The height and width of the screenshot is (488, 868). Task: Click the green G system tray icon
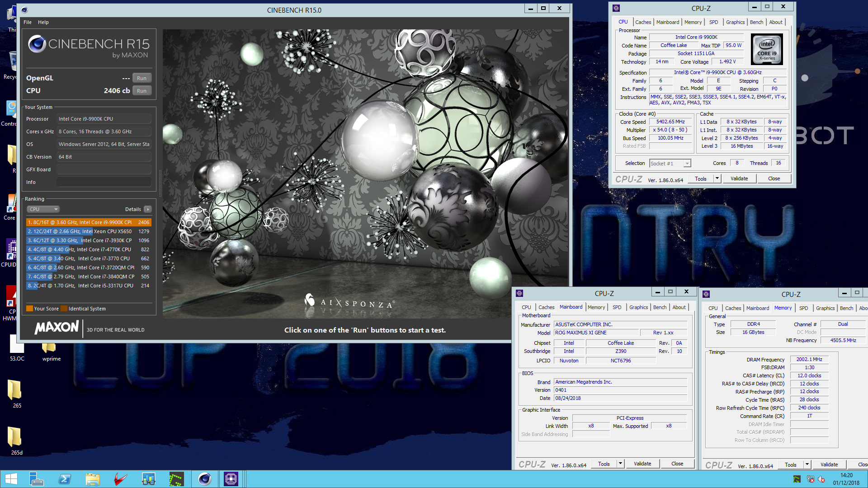[x=797, y=479]
